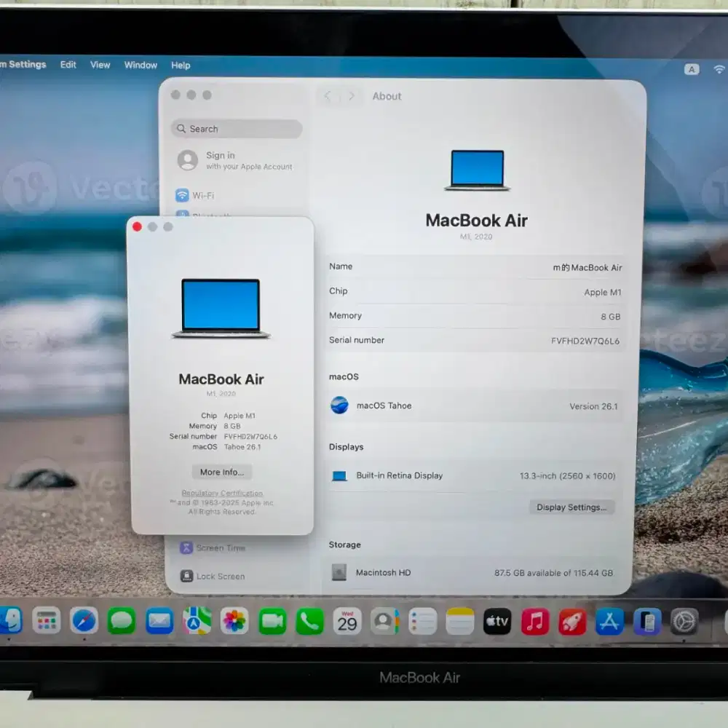
Task: Open the Edit menu
Action: [x=68, y=65]
